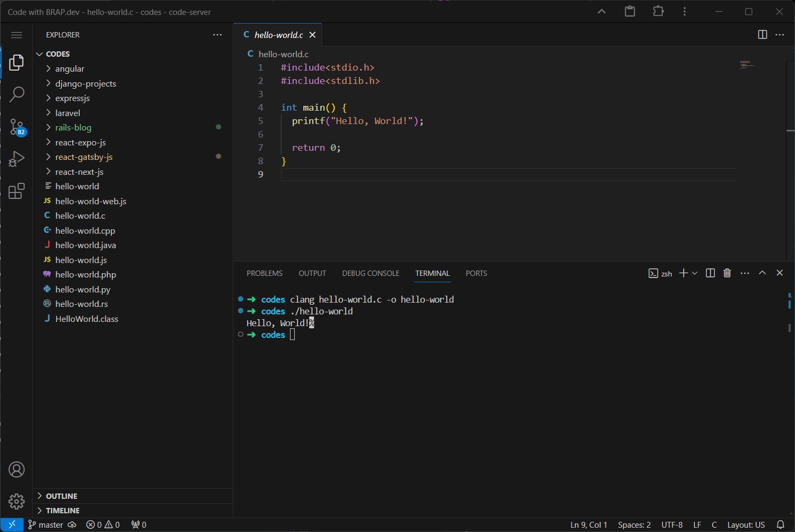Open the Accounts icon in activity bar
795x532 pixels.
(x=17, y=469)
